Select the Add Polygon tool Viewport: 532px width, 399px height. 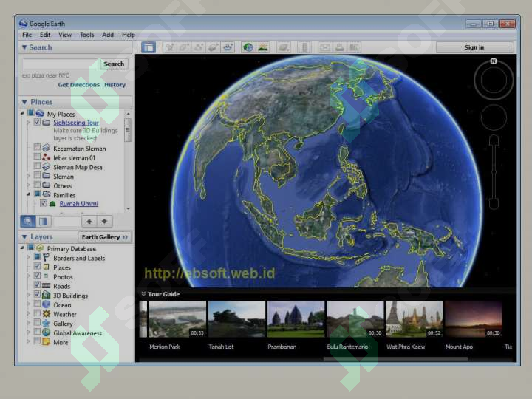(x=184, y=47)
